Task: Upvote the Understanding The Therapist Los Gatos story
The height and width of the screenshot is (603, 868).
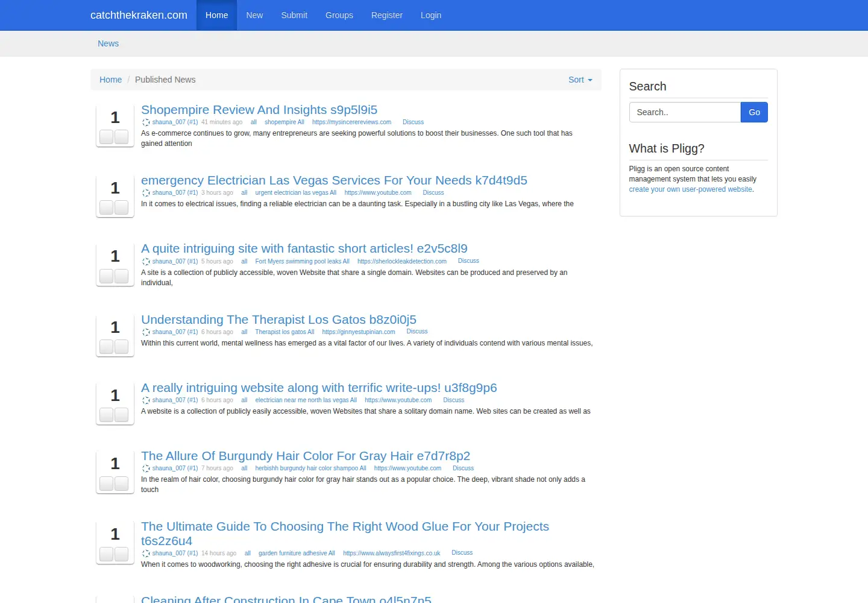Action: [x=107, y=347]
